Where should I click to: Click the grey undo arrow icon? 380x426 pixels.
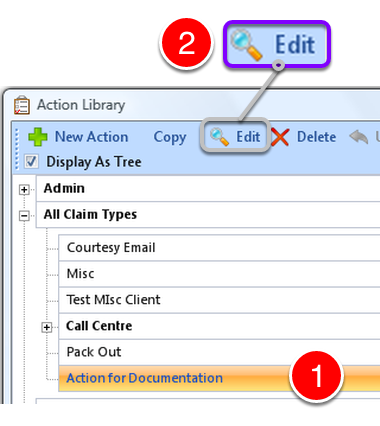(x=359, y=137)
